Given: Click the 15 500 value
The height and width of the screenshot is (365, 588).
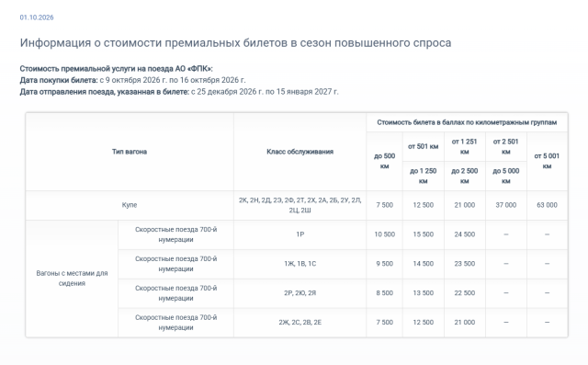Looking at the screenshot, I should click(424, 234).
